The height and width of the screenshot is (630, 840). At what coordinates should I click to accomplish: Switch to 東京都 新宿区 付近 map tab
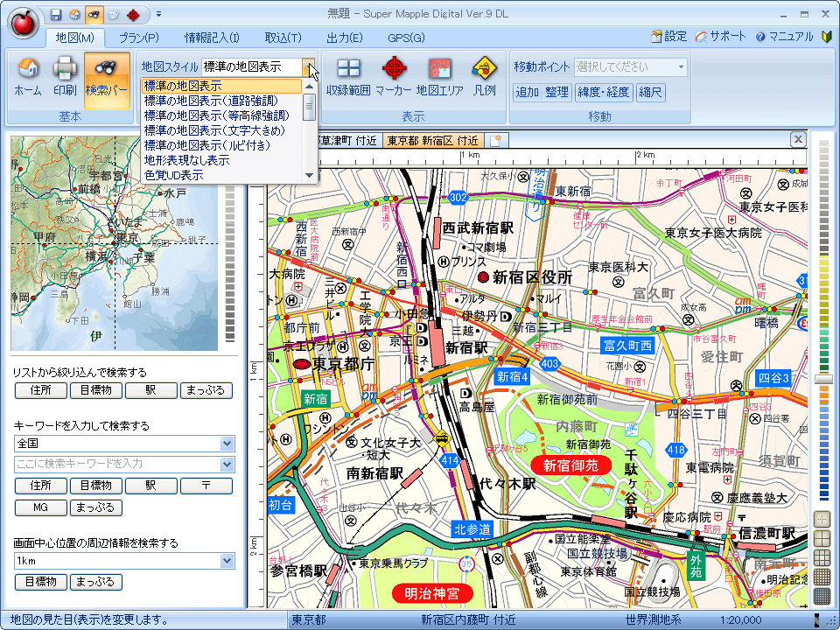coord(433,141)
